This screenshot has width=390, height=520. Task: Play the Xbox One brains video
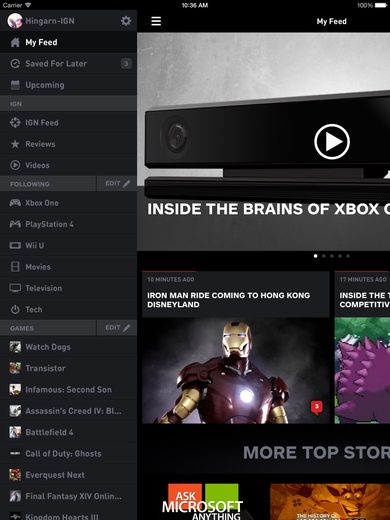[332, 142]
